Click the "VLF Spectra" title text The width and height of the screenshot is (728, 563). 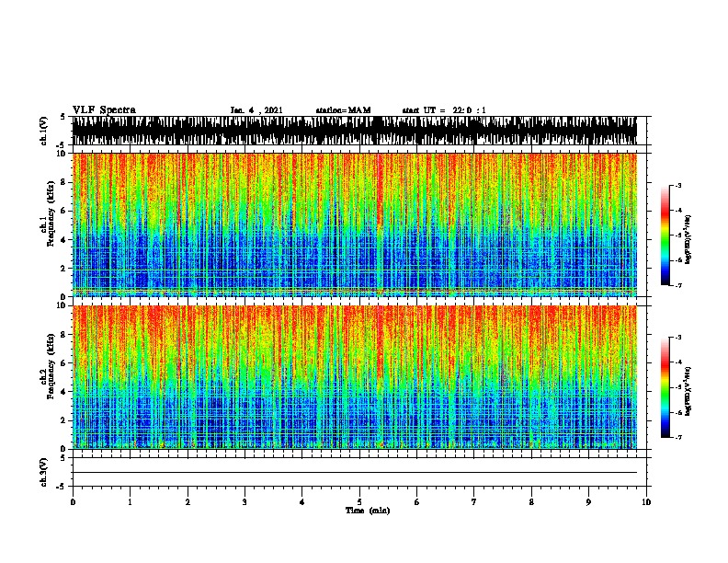tap(104, 109)
